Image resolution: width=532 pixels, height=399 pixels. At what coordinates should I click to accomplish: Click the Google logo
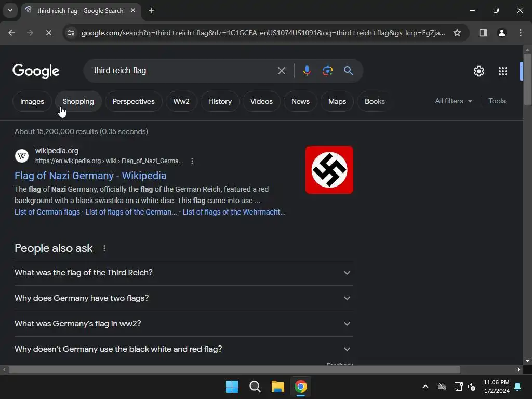point(36,71)
